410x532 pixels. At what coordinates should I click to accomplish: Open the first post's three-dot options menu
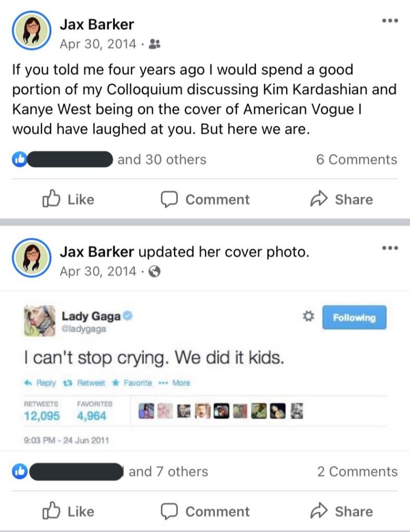pos(389,21)
